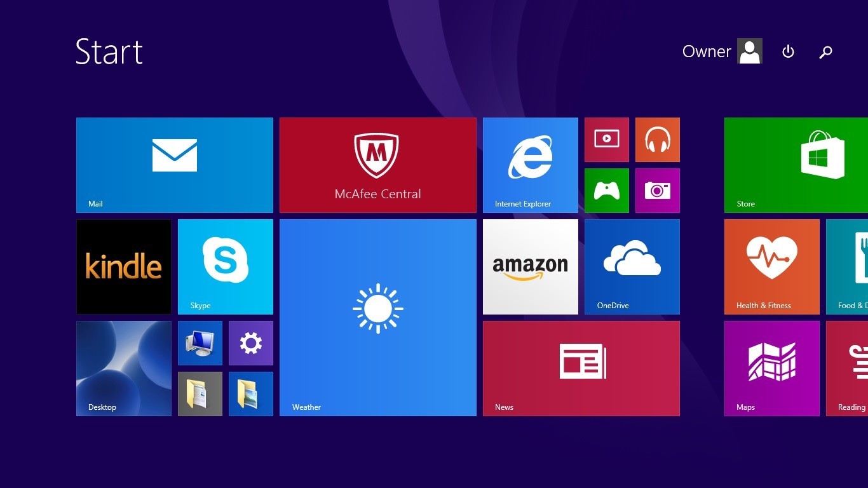Open the Windows Store tile
The height and width of the screenshot is (488, 868).
(x=796, y=165)
